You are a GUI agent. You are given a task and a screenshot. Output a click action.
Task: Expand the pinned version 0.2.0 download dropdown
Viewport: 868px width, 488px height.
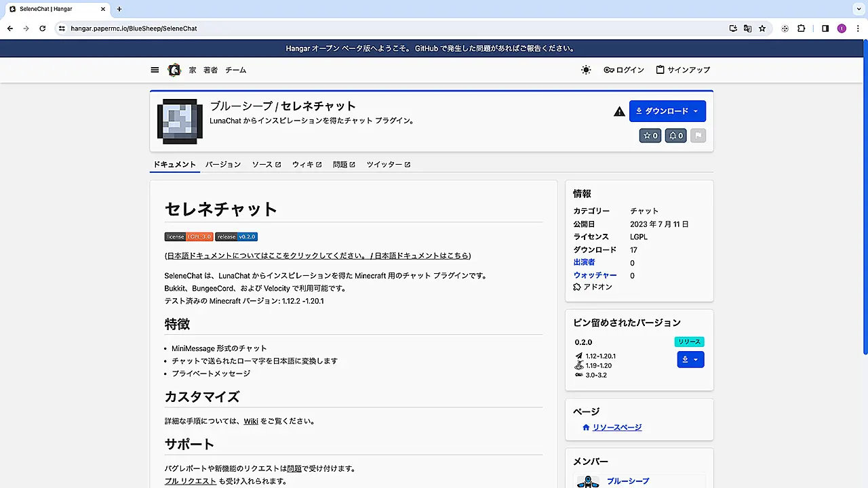(x=690, y=359)
